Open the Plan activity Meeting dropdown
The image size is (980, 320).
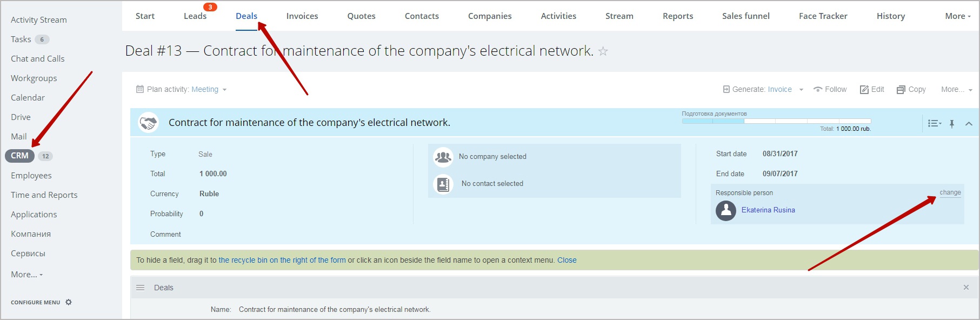click(x=209, y=90)
